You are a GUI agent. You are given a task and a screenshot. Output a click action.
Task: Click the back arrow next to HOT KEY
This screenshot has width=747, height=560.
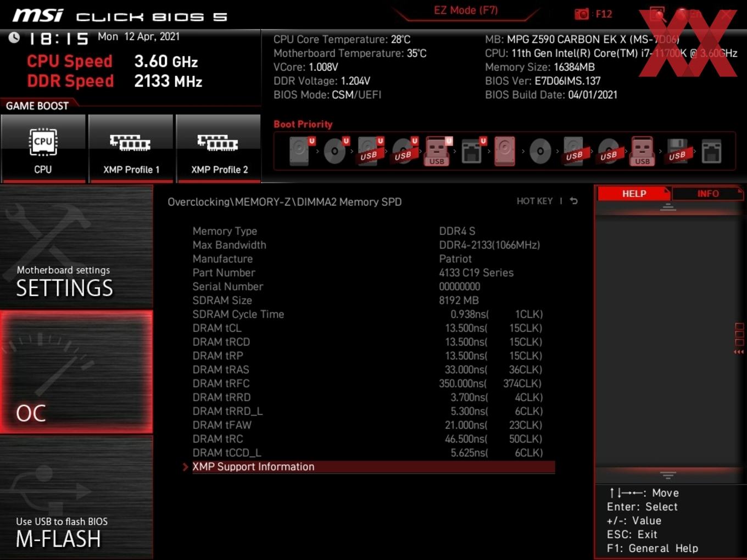click(x=573, y=201)
